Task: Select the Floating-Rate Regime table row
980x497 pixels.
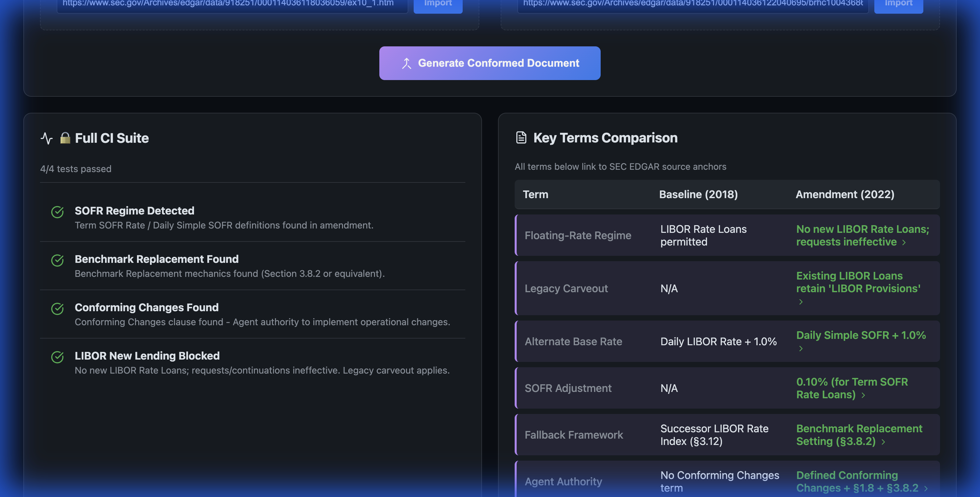Action: (x=577, y=235)
